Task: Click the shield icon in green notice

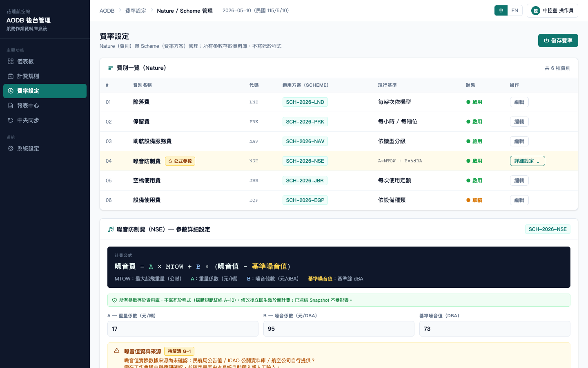Action: click(114, 300)
